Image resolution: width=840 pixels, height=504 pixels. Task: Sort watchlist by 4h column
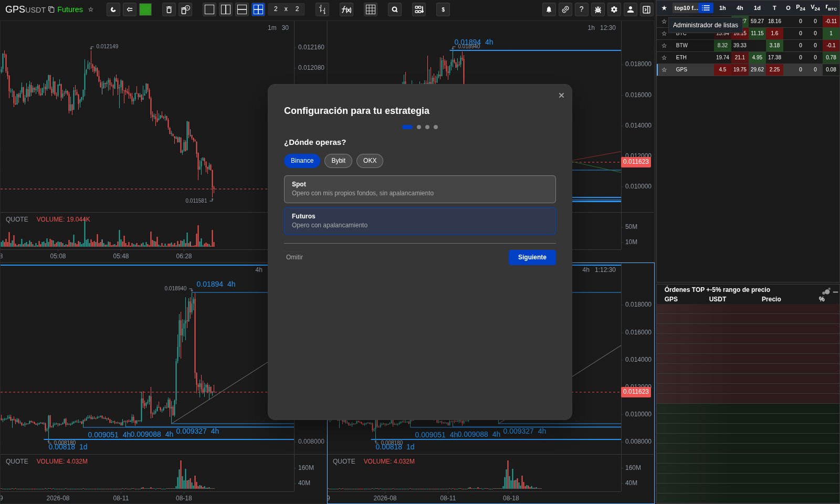[740, 8]
